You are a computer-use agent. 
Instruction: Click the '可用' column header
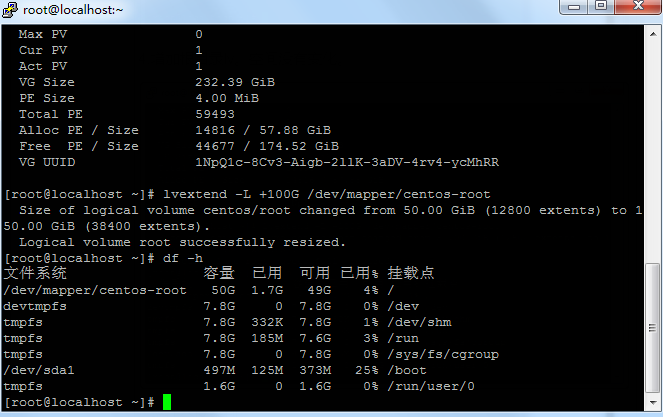pyautogui.click(x=315, y=273)
